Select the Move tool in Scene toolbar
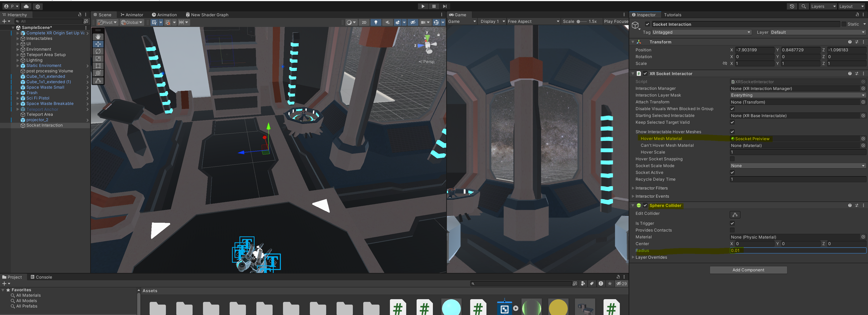This screenshot has width=868, height=315. click(x=98, y=44)
